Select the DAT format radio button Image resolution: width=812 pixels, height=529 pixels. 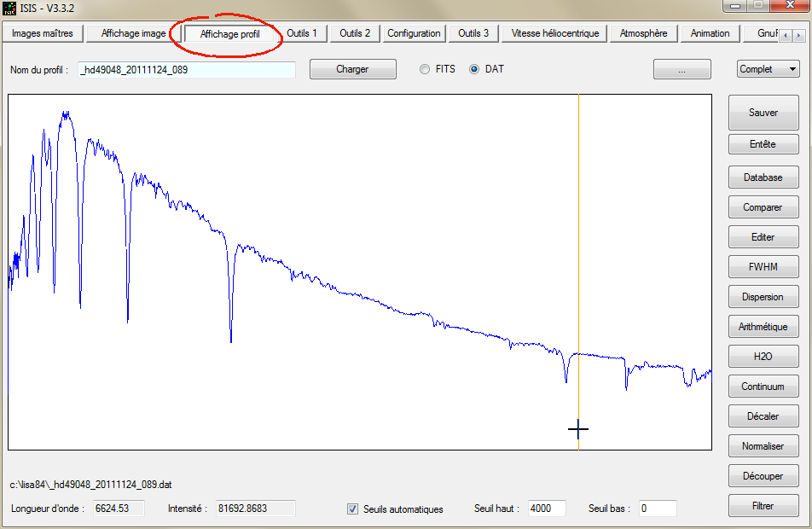tap(474, 69)
